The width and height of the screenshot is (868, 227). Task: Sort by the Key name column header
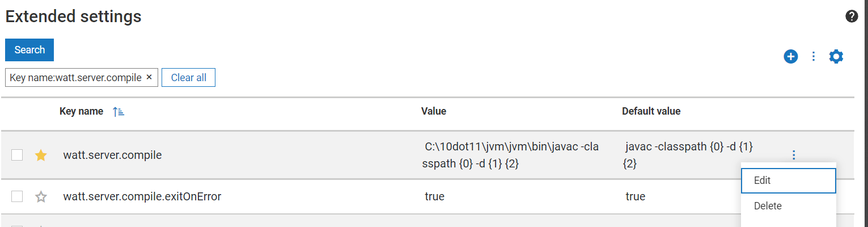[x=81, y=111]
